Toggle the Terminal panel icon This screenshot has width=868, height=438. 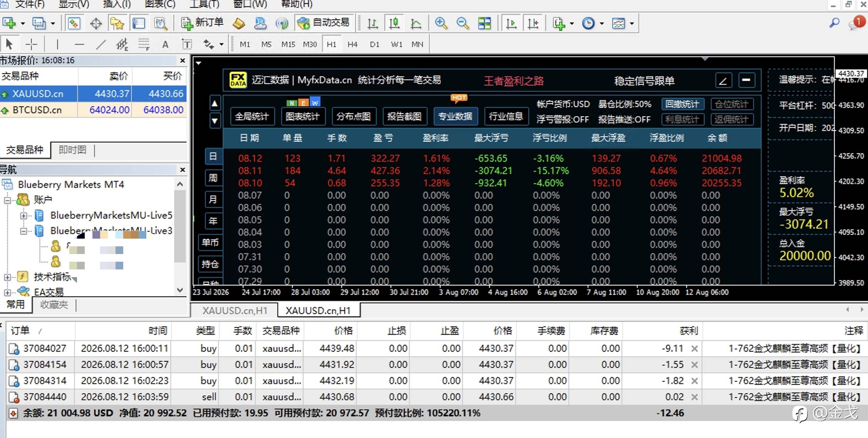coord(139,23)
